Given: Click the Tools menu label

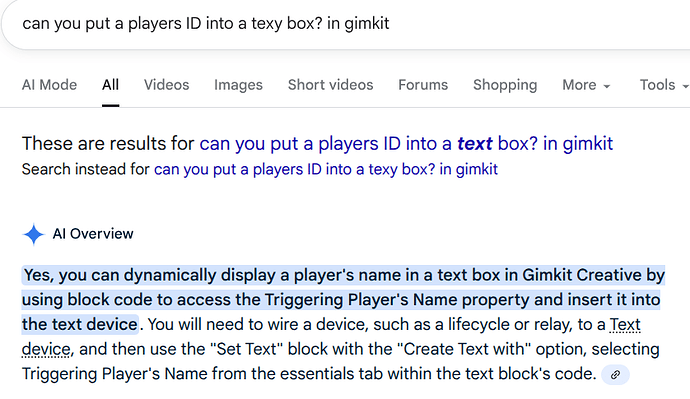Looking at the screenshot, I should 657,84.
